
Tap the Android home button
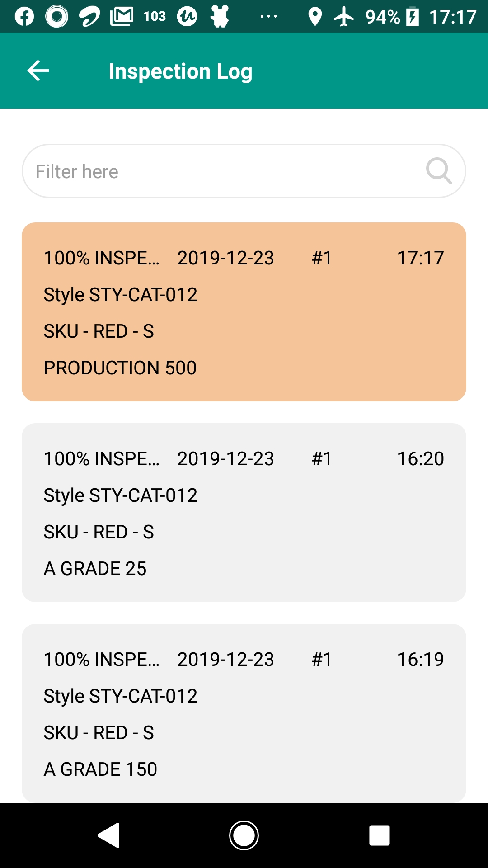(x=244, y=835)
